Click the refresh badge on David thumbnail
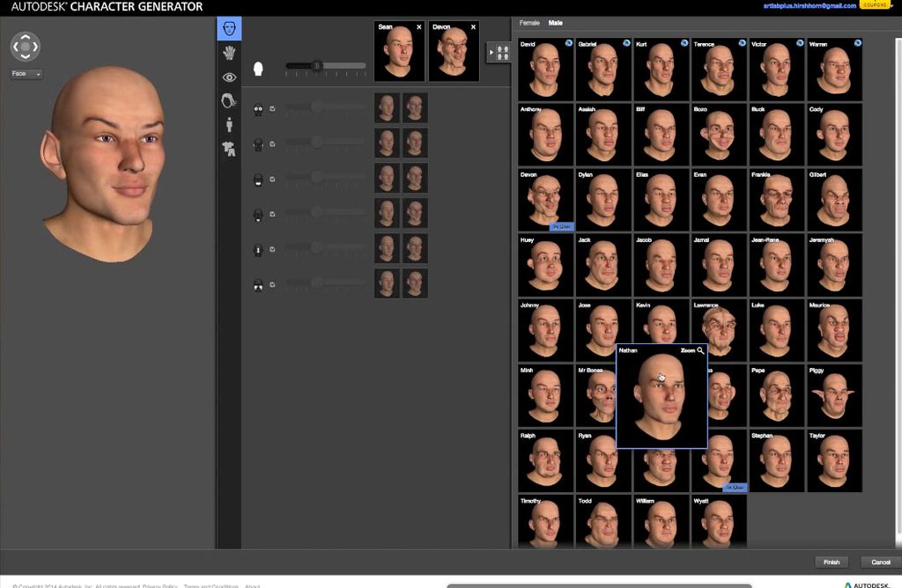 (568, 42)
